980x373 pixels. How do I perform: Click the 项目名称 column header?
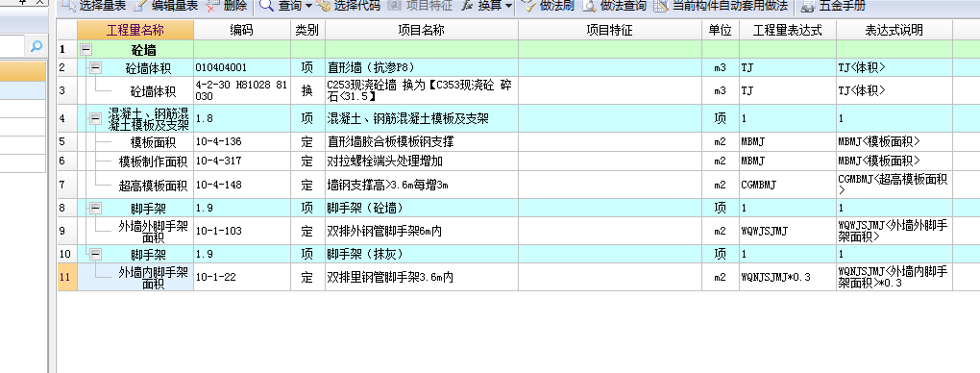(x=421, y=30)
